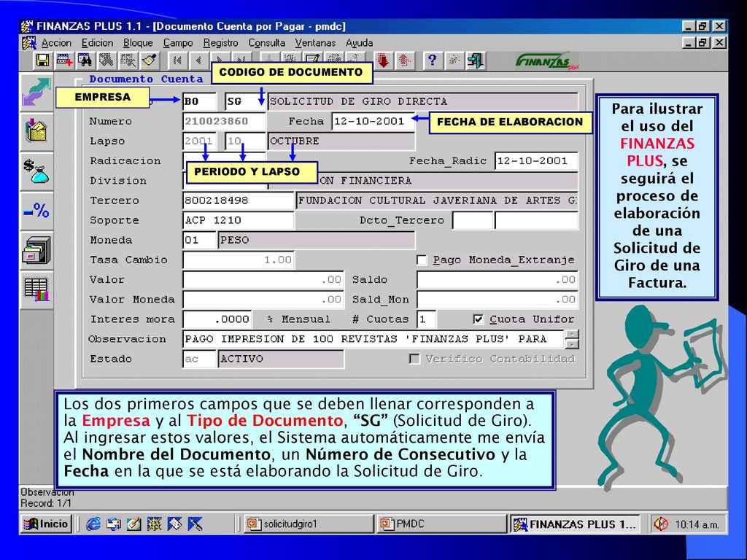Image resolution: width=747 pixels, height=560 pixels.
Task: Click the Interes mora field
Action: [217, 319]
